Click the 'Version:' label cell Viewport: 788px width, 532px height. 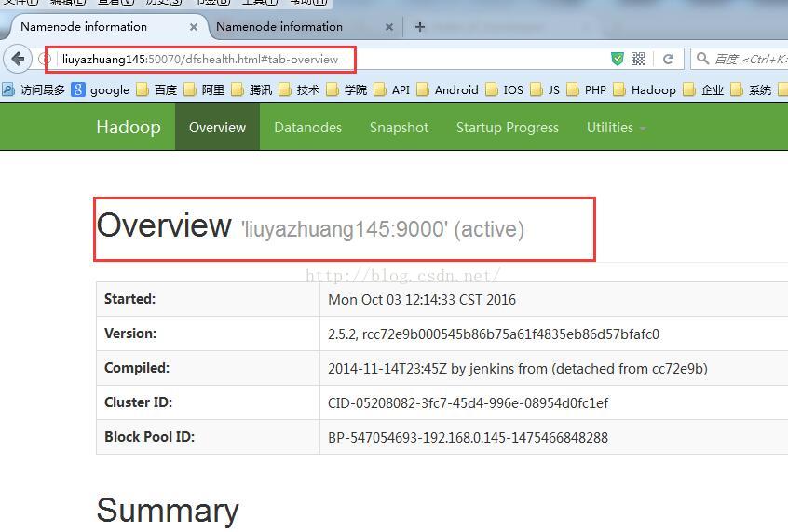click(208, 334)
